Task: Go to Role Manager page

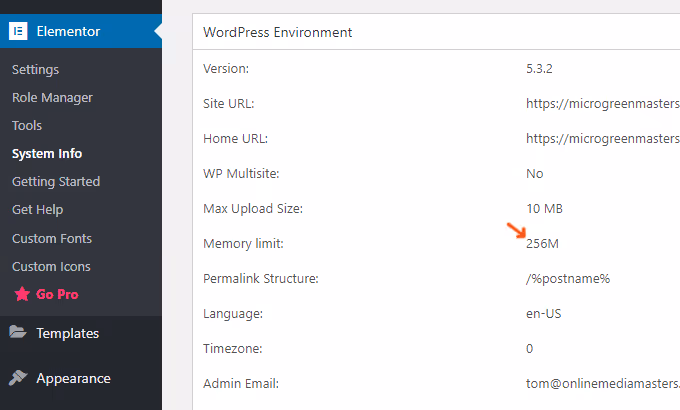Action: 52,98
